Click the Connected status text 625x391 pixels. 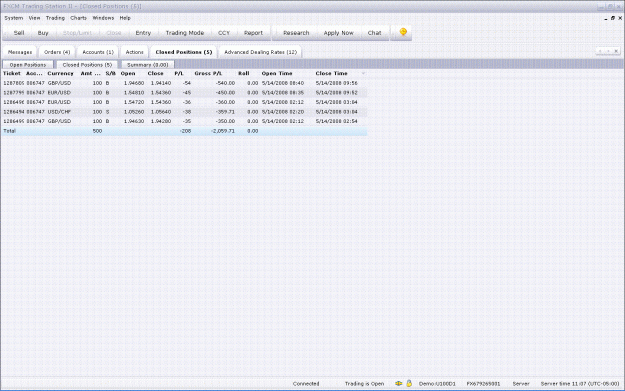pyautogui.click(x=306, y=384)
